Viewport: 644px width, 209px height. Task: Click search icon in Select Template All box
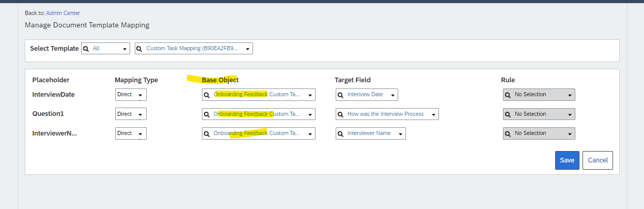click(86, 49)
